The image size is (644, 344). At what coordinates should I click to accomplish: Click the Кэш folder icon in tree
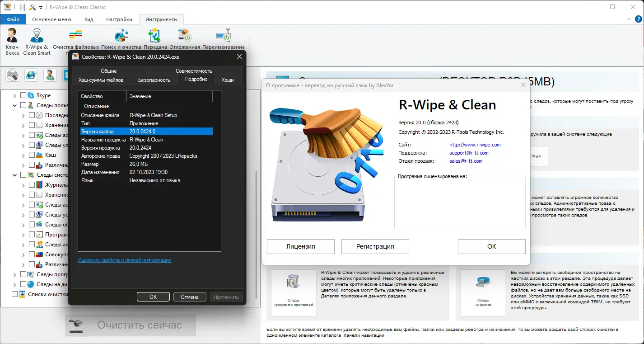pyautogui.click(x=39, y=155)
